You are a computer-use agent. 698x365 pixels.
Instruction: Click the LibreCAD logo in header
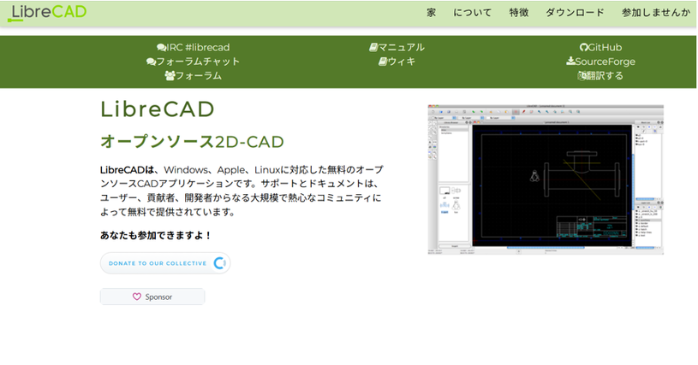(x=47, y=12)
